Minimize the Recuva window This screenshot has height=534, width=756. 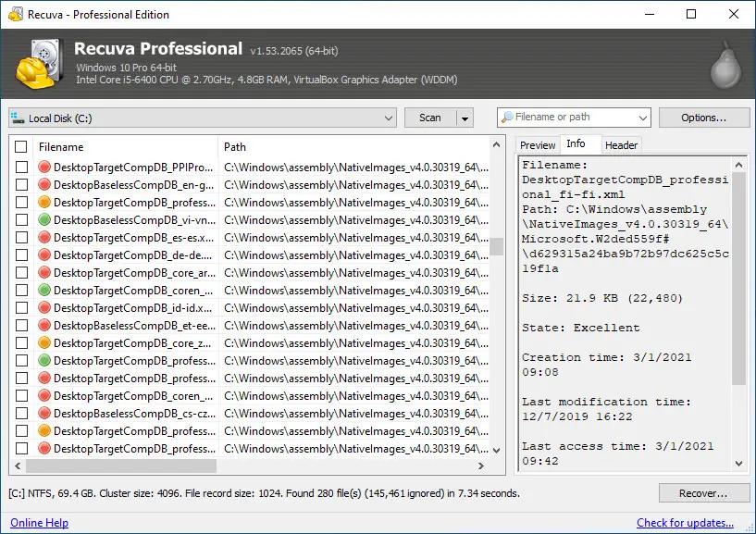coord(649,14)
